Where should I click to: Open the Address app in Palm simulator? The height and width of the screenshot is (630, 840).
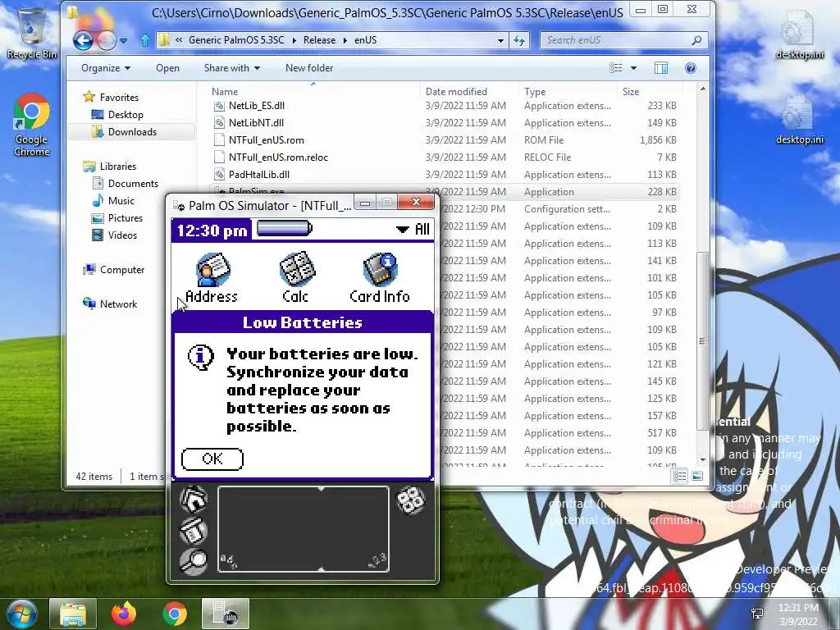(x=211, y=278)
